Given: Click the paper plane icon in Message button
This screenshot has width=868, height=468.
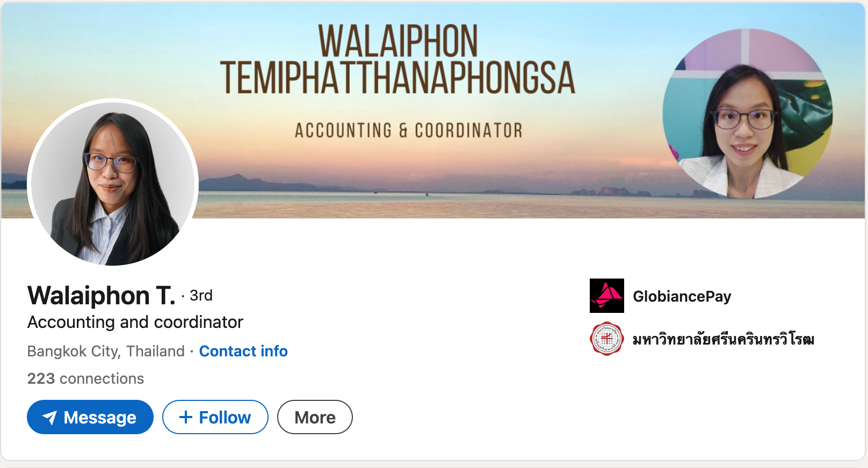Looking at the screenshot, I should click(50, 418).
